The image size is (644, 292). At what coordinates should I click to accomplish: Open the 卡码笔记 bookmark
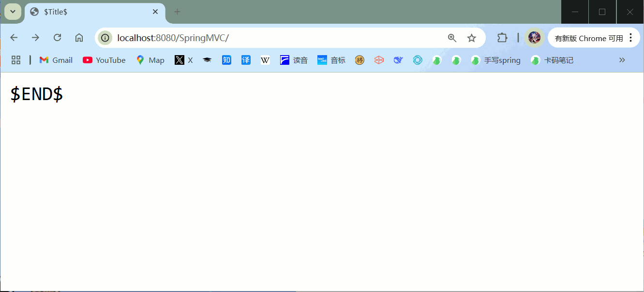(x=552, y=60)
